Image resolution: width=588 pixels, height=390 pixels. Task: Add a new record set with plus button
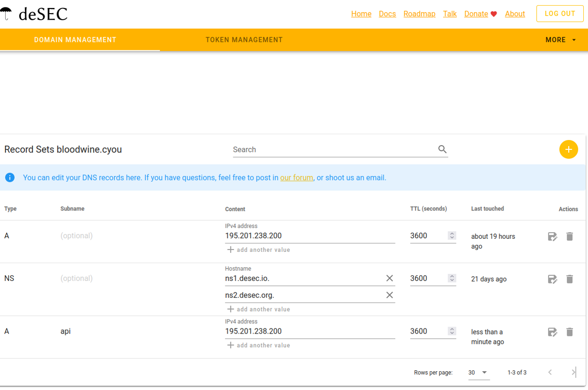568,149
